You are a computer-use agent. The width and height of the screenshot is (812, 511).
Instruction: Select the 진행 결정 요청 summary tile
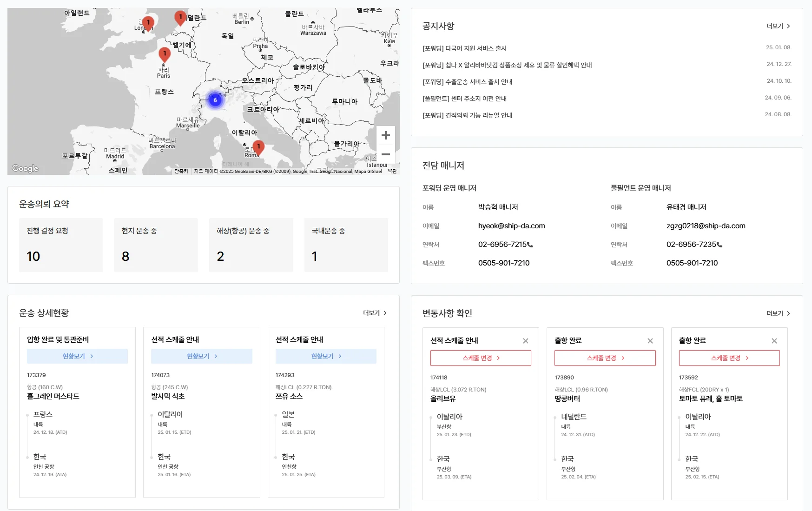pos(61,245)
